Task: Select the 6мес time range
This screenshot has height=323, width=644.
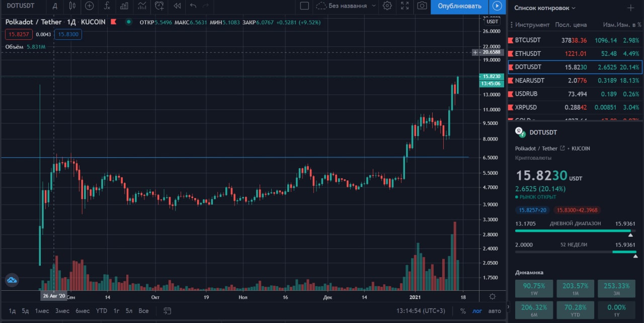Action: point(83,311)
